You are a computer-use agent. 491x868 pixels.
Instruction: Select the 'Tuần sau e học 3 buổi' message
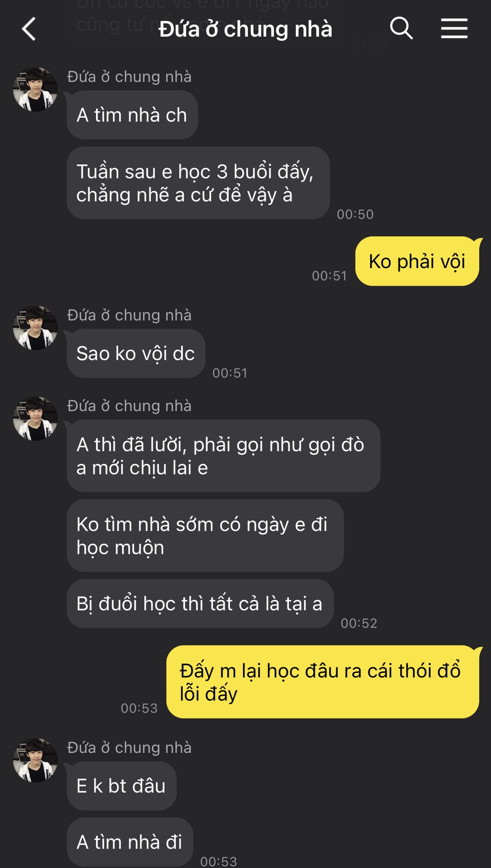pos(198,183)
